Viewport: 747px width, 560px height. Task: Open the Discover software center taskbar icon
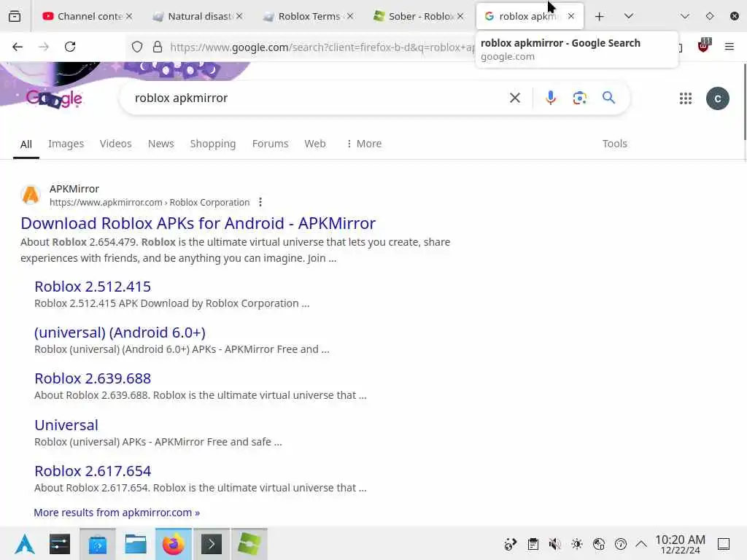click(98, 544)
